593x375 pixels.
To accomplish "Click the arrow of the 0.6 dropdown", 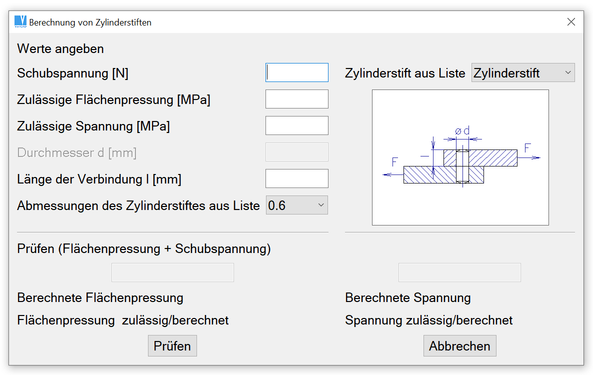I will (x=321, y=205).
